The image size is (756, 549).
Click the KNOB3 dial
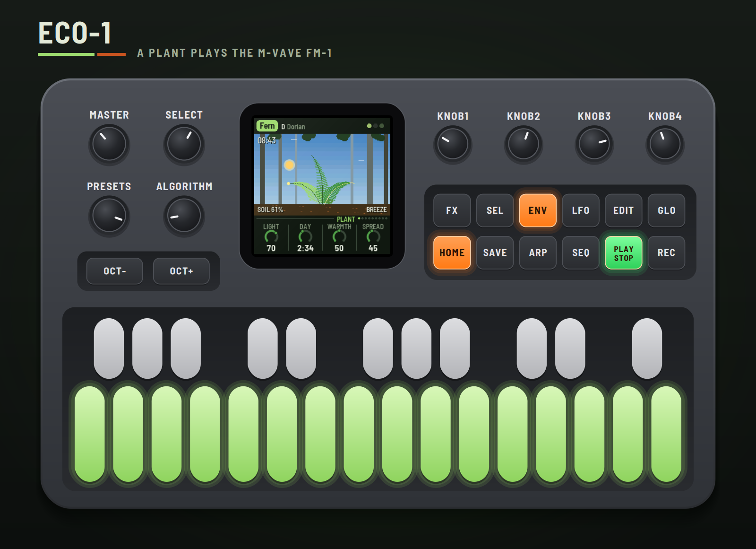(x=594, y=144)
